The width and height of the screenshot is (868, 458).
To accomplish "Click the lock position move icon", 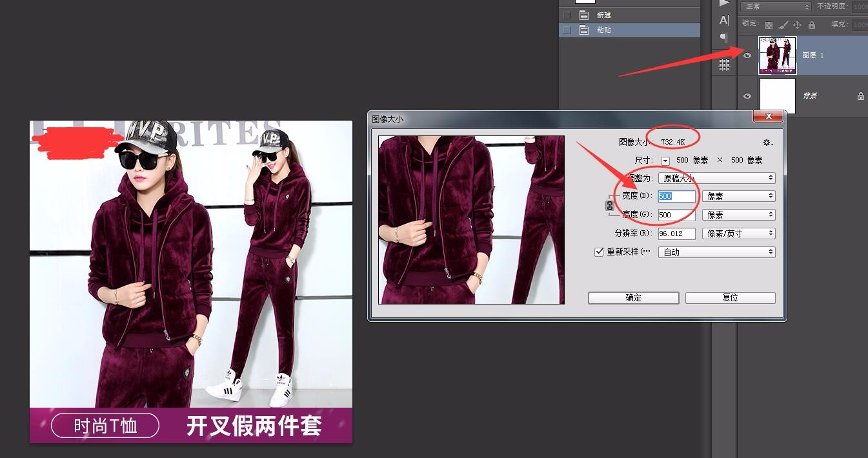I will tap(797, 25).
